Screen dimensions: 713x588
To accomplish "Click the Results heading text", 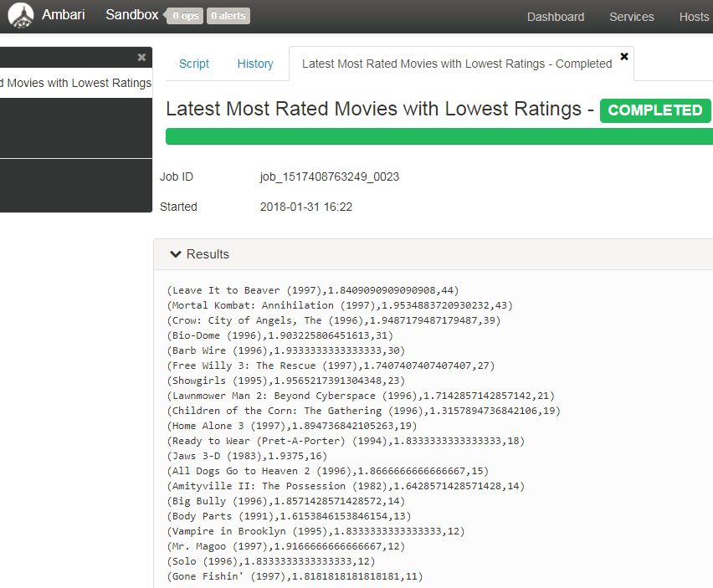I will click(208, 254).
